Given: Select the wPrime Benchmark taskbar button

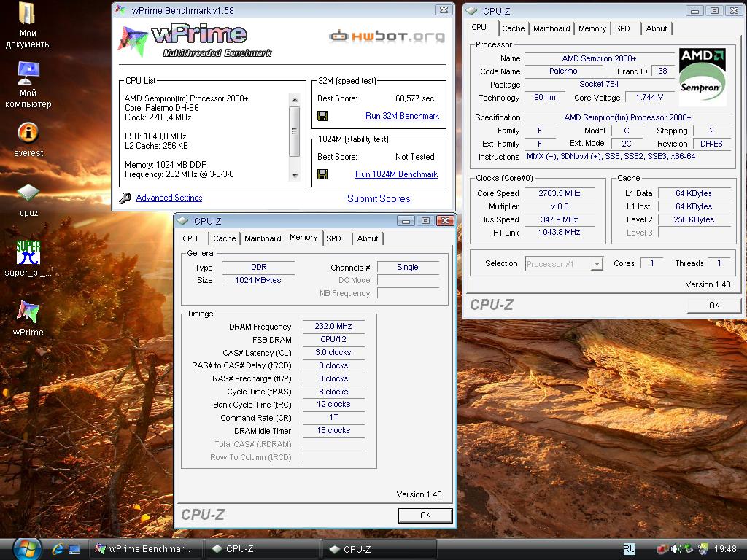Looking at the screenshot, I should [x=146, y=549].
